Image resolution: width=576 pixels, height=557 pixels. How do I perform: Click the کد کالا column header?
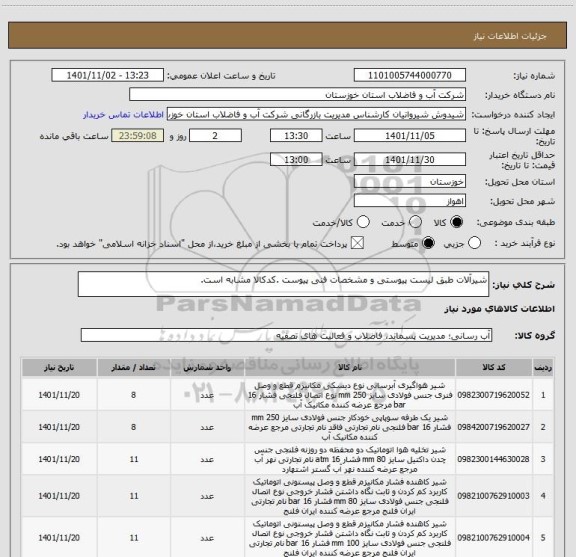pos(494,367)
